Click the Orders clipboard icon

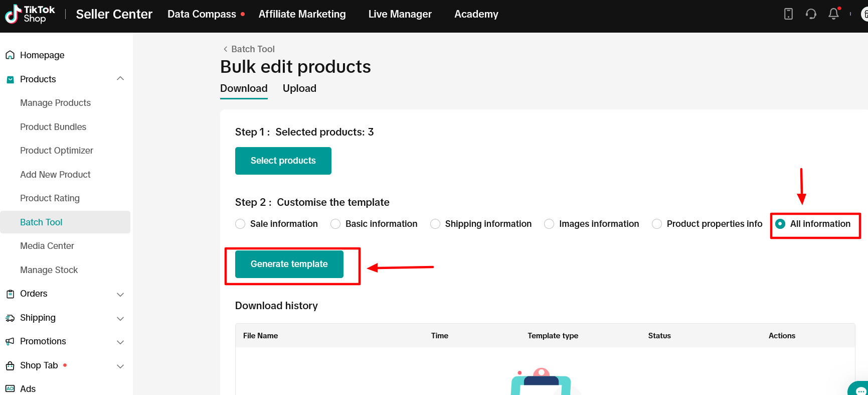pos(10,294)
